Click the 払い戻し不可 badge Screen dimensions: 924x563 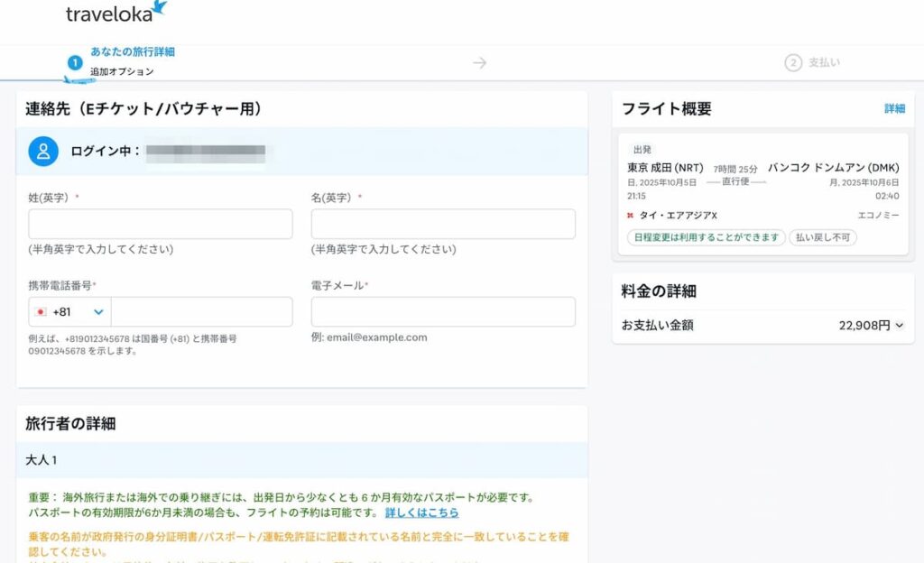click(x=823, y=237)
